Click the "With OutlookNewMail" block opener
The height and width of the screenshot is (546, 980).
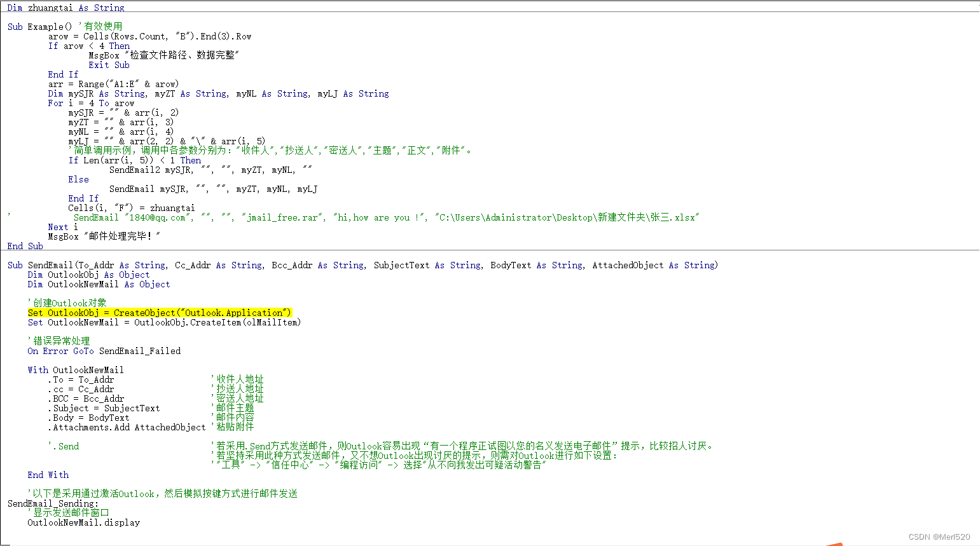click(x=74, y=370)
